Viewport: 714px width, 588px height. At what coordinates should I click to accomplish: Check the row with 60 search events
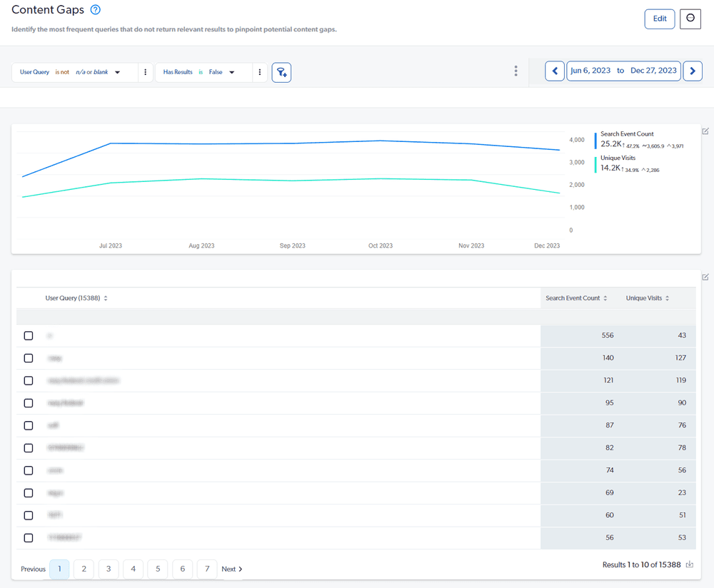(x=29, y=515)
